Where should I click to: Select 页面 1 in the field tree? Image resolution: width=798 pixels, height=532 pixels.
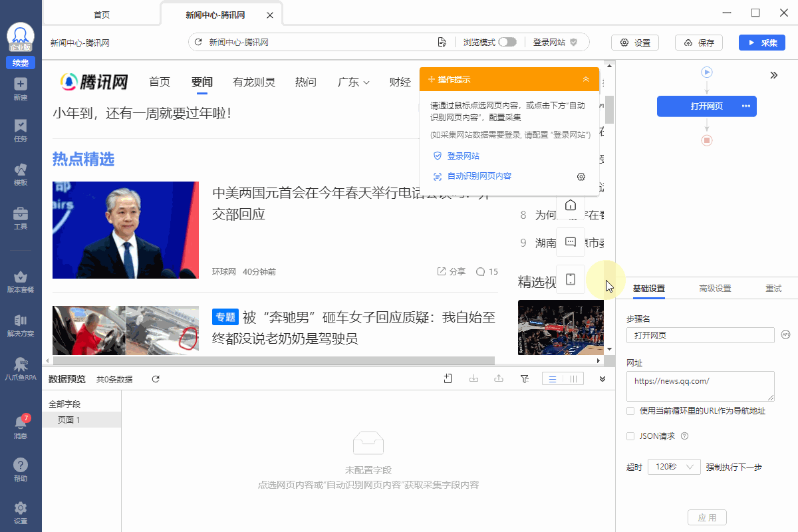[x=82, y=420]
